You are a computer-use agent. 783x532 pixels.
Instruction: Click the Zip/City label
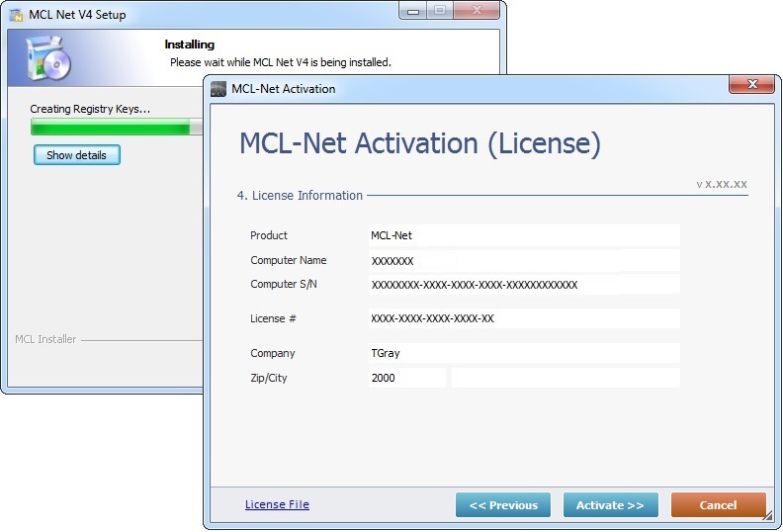(269, 378)
